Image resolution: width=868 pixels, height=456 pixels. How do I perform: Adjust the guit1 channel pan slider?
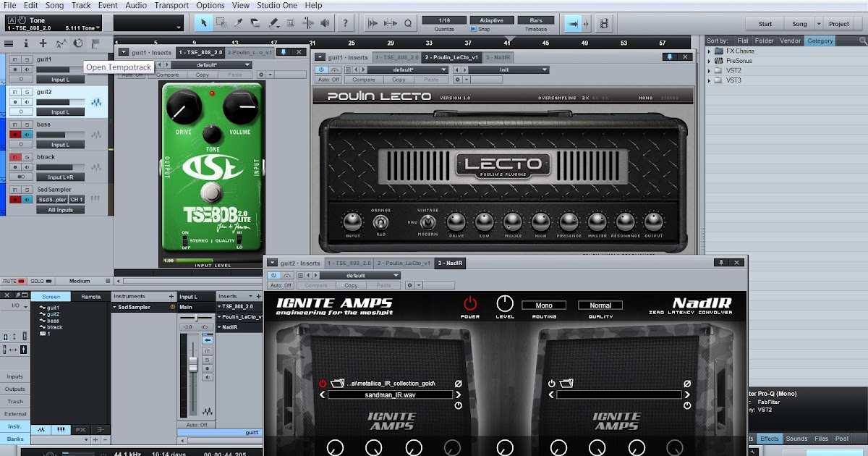click(196, 318)
